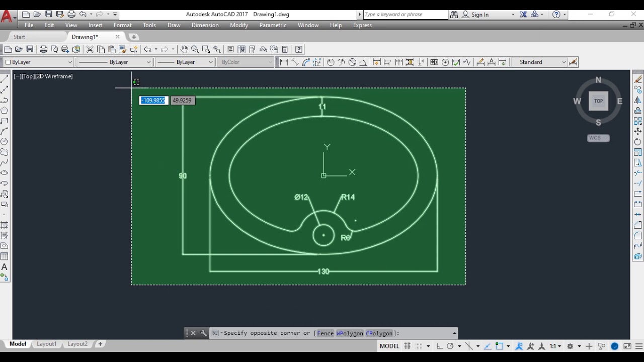Click the Zoom Previous icon

[217, 49]
